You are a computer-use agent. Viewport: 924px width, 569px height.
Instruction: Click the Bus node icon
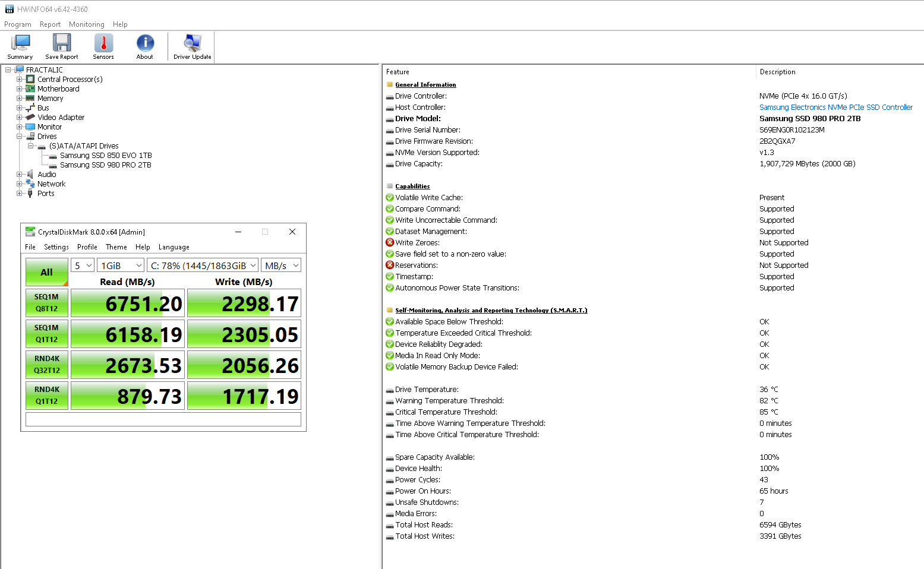[30, 108]
